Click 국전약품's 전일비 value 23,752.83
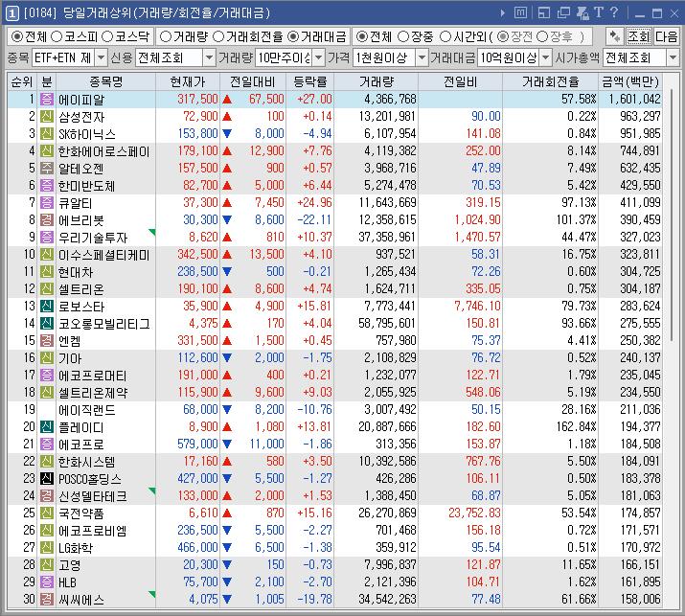This screenshot has width=685, height=616. 474,513
